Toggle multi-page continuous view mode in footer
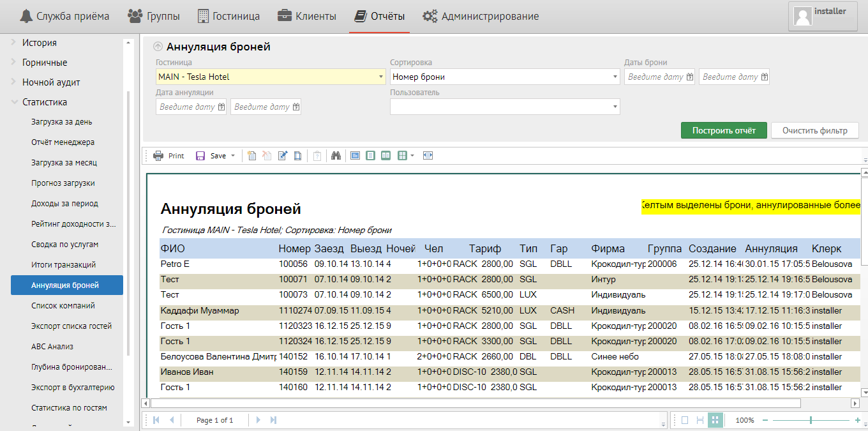Viewport: 868px width, 431px height. [715, 420]
